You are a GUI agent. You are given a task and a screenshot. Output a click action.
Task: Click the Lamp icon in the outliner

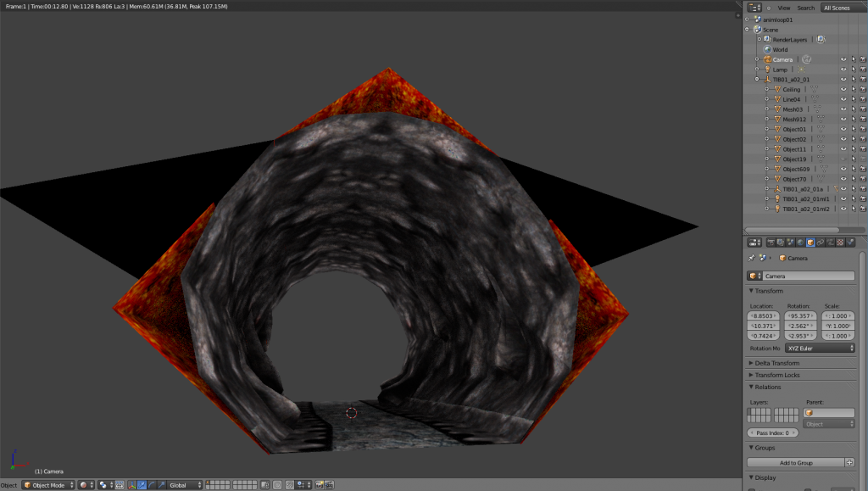[x=767, y=70]
